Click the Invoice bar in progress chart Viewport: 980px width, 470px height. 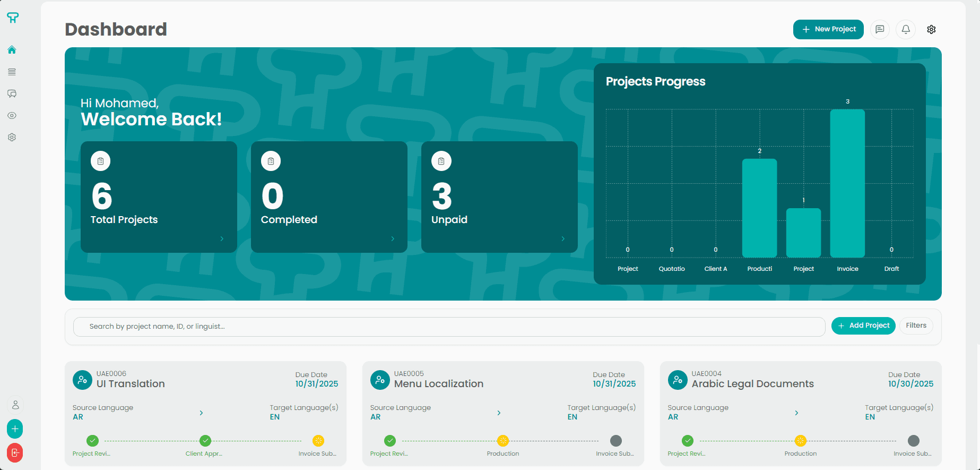[847, 183]
